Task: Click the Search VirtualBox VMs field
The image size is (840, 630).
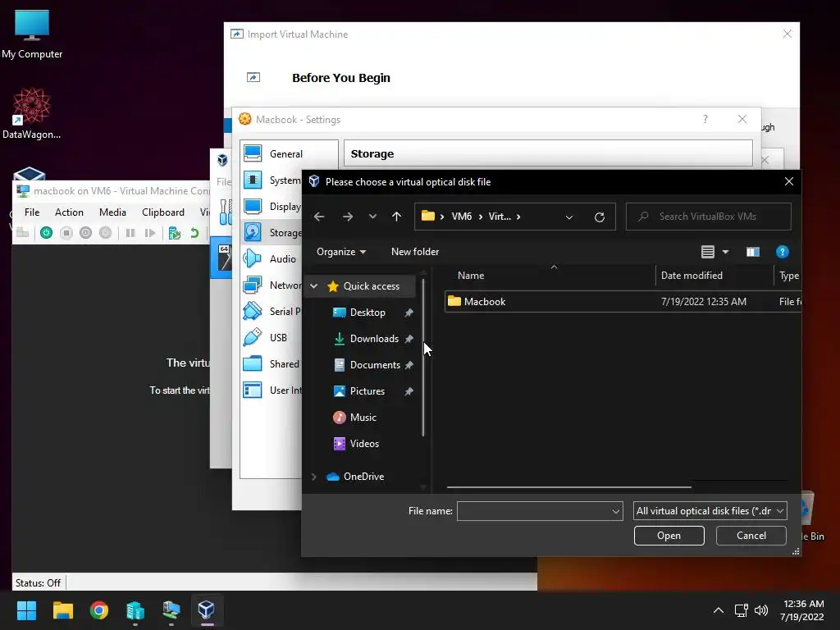Action: click(708, 217)
